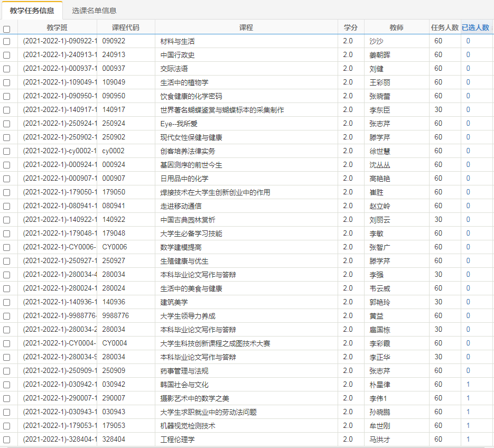Click the enrolled number 1 for 韩国社会与文化
The height and width of the screenshot is (448, 494).
[468, 385]
